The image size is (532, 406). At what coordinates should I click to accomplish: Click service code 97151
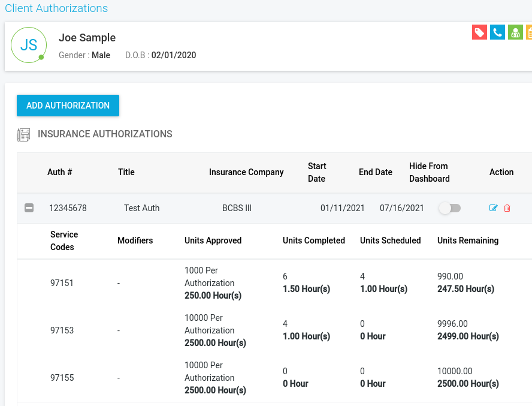tap(62, 283)
